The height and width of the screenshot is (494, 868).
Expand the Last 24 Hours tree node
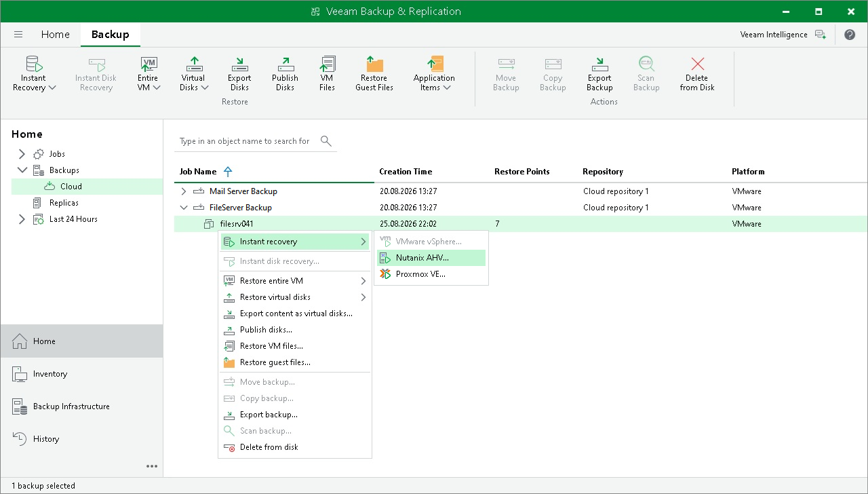tap(22, 219)
